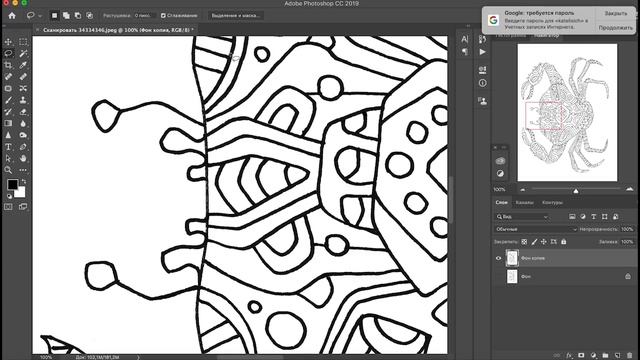
Task: Open the blending mode dropdown
Action: 536,229
